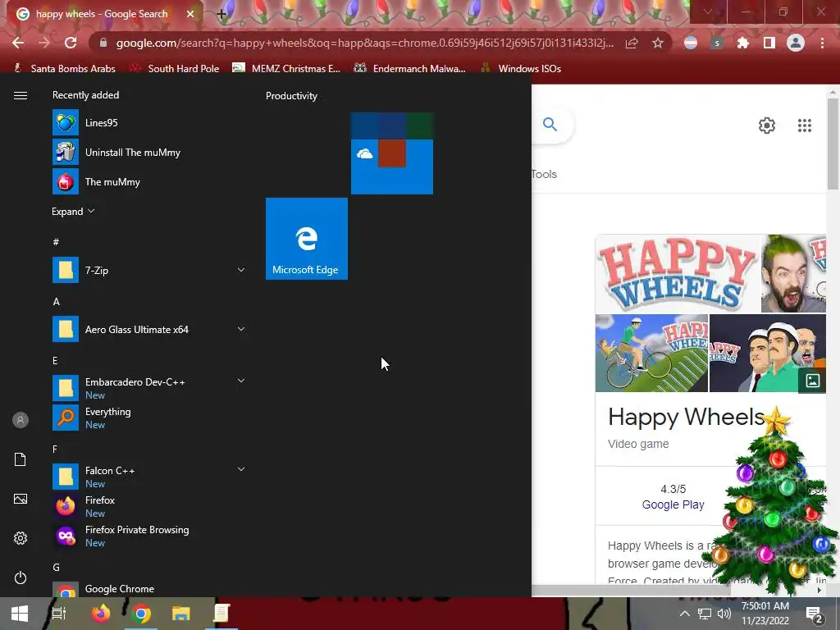Open the search tabs dropdown in Chrome
840x630 pixels.
tap(708, 11)
